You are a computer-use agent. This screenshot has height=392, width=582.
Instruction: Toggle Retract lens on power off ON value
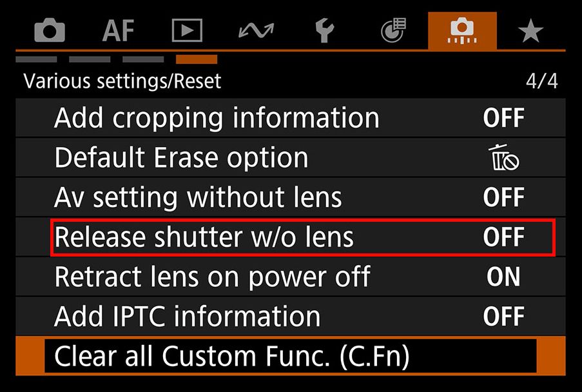(503, 277)
